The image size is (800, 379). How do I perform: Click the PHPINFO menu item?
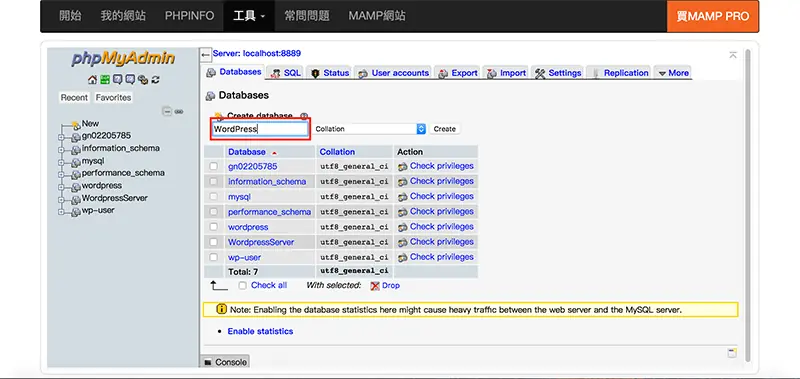pos(189,16)
